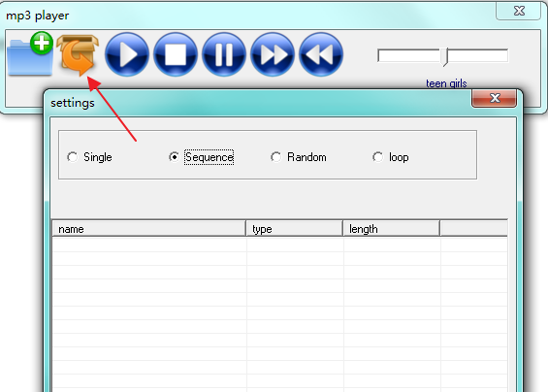Select the Single play mode
The width and height of the screenshot is (548, 392).
click(x=89, y=157)
